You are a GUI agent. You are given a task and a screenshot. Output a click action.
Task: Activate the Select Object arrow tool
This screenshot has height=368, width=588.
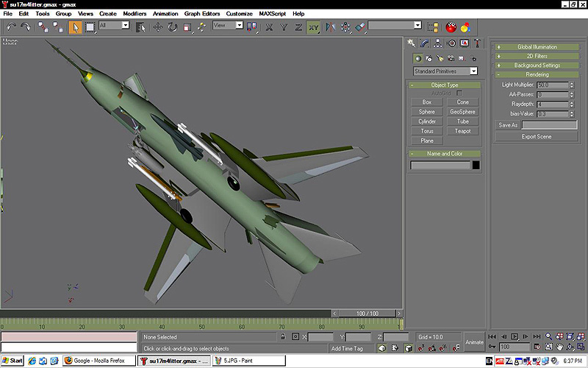75,26
